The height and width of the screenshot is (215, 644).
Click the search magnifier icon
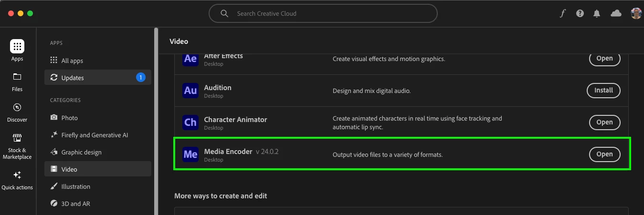(x=224, y=13)
